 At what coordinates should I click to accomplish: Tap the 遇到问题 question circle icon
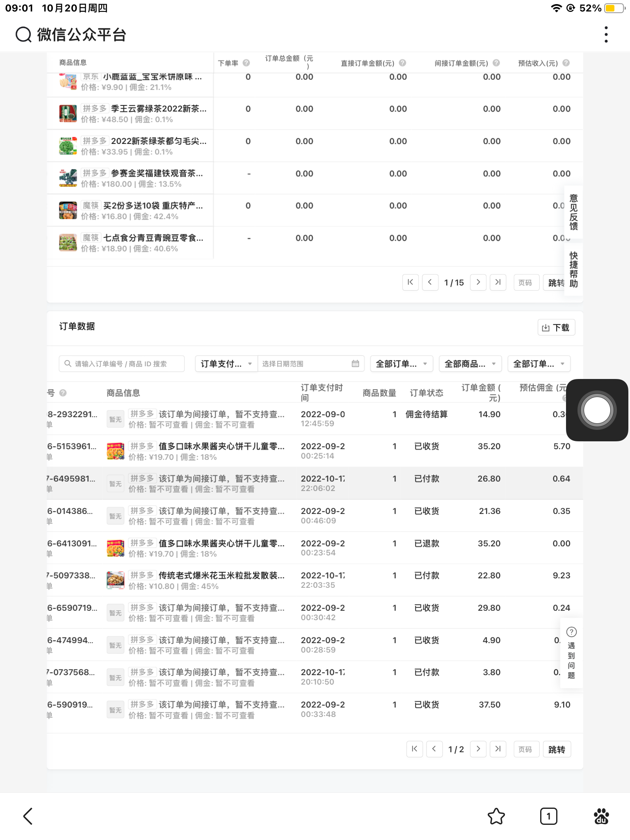[571, 632]
